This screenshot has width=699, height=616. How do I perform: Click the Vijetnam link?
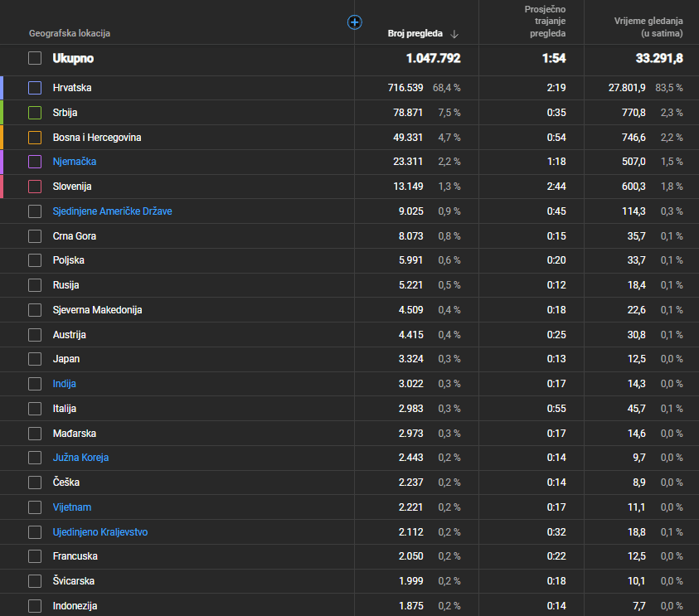point(72,507)
